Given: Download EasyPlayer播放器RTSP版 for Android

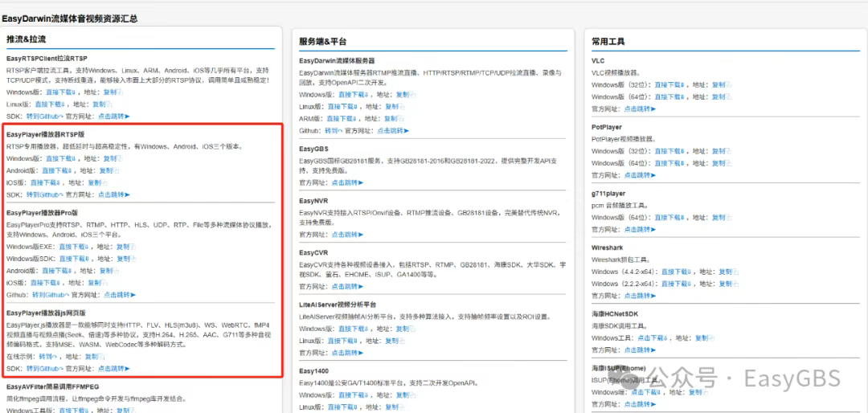Looking at the screenshot, I should point(58,170).
